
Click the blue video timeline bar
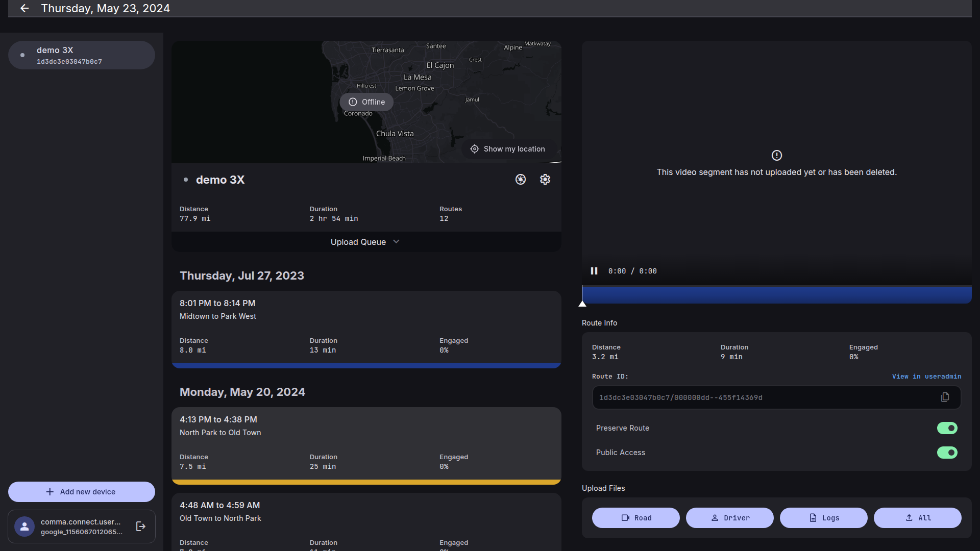(776, 295)
